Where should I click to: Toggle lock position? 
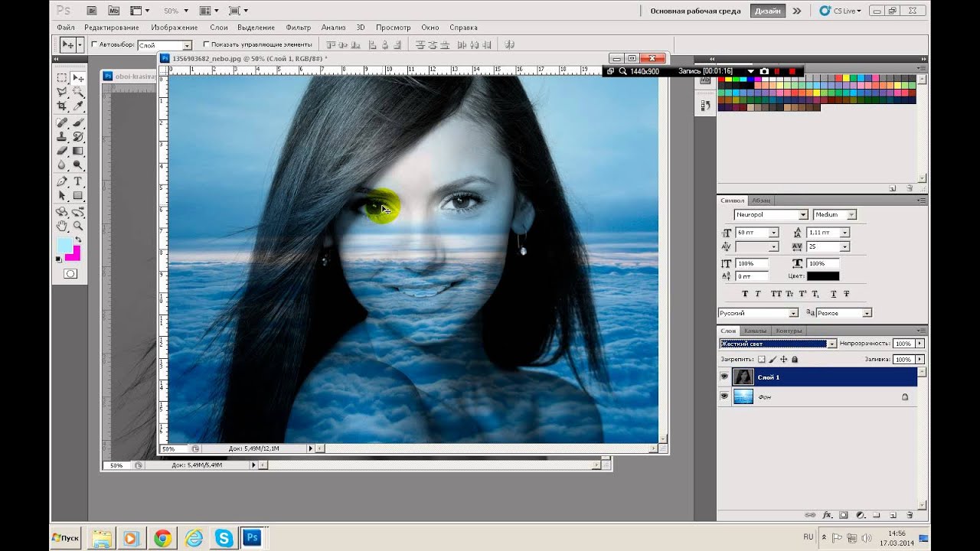coord(783,359)
